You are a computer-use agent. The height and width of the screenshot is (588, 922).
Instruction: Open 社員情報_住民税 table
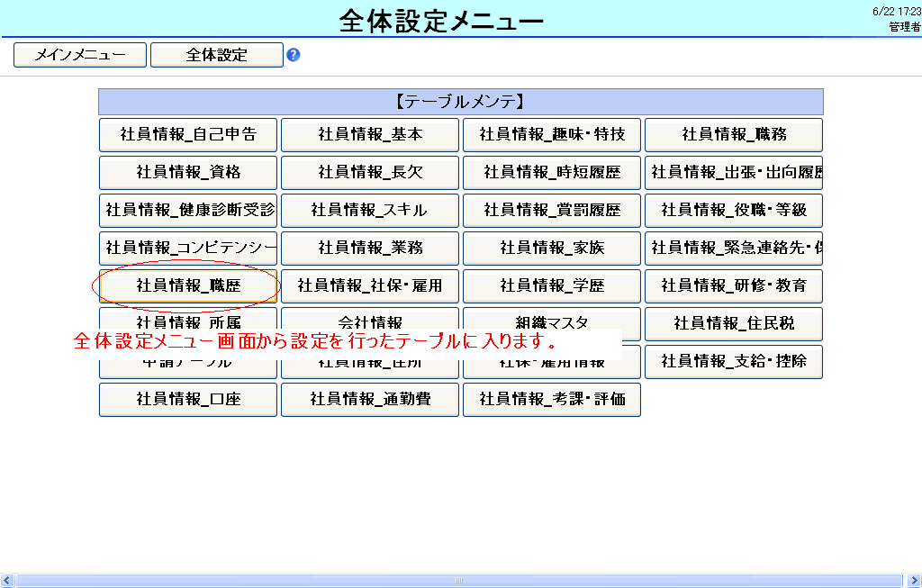(734, 323)
